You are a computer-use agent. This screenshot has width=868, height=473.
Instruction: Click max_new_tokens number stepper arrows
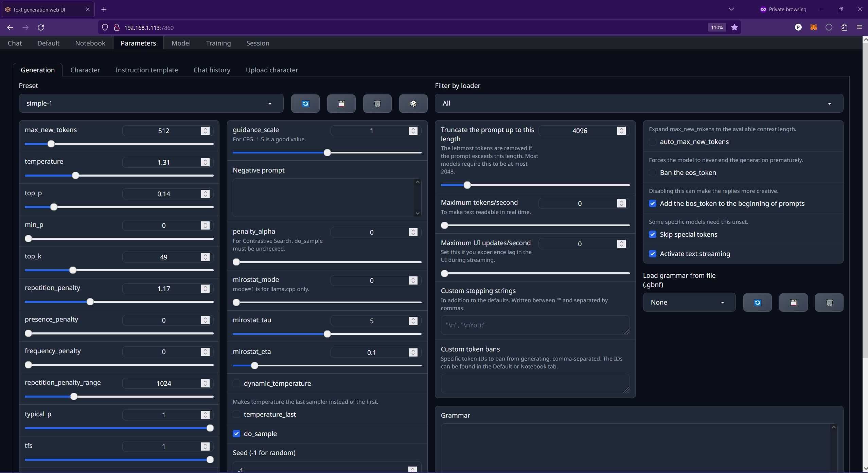coord(205,131)
